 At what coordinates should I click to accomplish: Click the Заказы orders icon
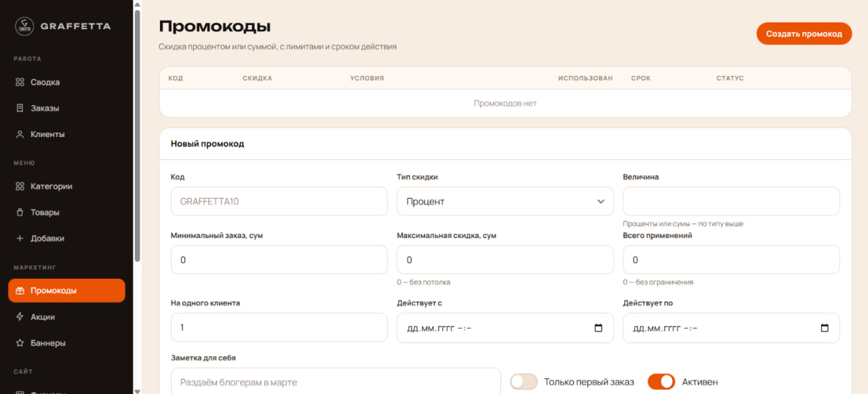(20, 108)
